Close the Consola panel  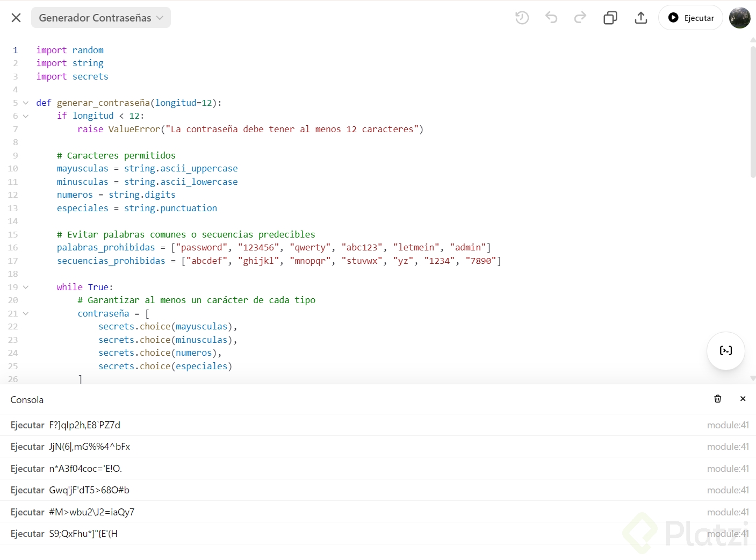click(x=743, y=399)
